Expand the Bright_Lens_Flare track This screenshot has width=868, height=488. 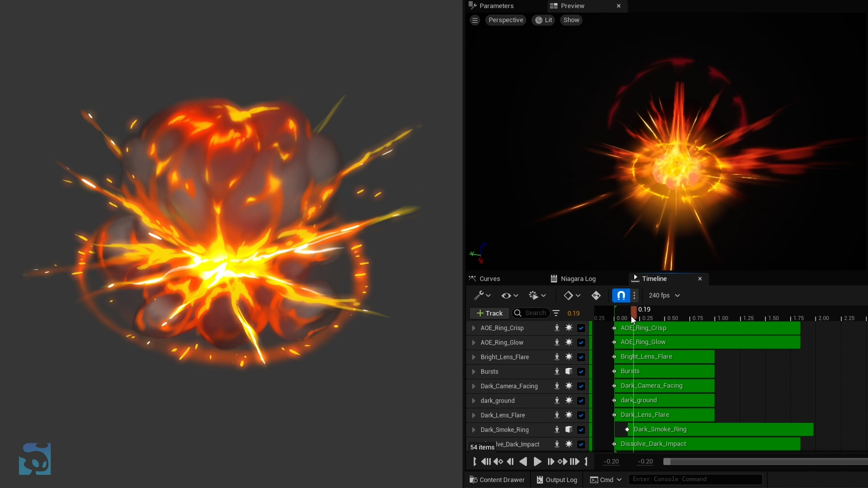point(473,357)
